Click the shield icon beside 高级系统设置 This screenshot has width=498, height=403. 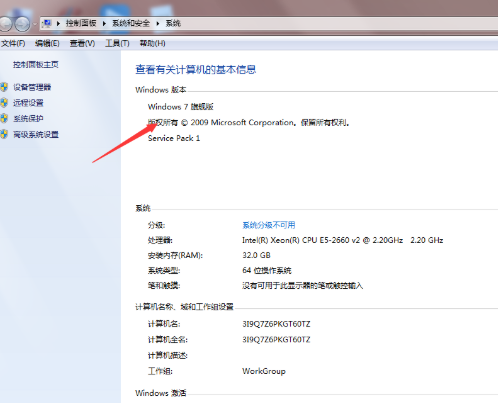point(4,134)
